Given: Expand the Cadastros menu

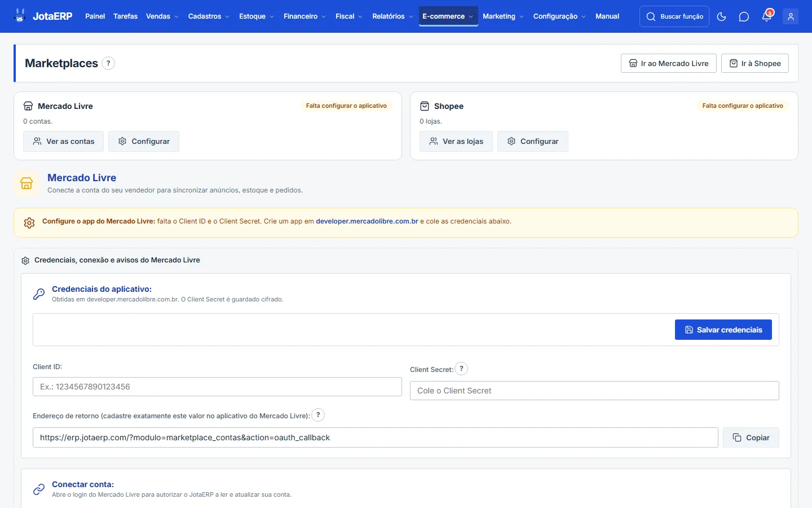Looking at the screenshot, I should coord(209,16).
